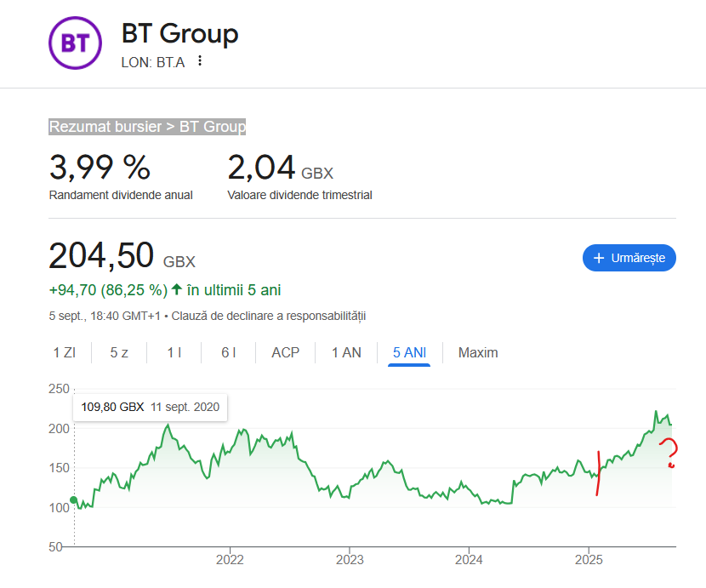This screenshot has height=588, width=706.
Task: Click the 109,80 GBX chart tooltip
Action: (150, 407)
